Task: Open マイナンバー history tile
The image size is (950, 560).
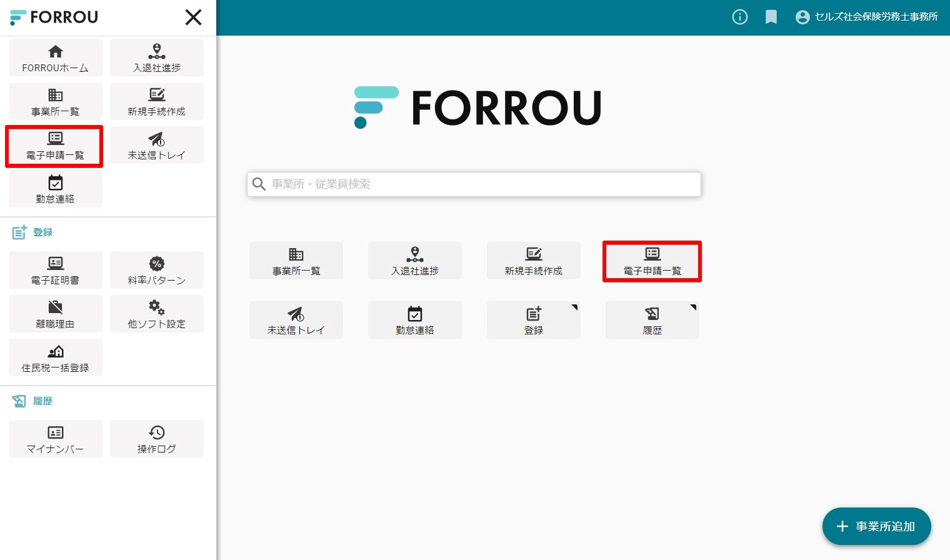Action: point(56,439)
